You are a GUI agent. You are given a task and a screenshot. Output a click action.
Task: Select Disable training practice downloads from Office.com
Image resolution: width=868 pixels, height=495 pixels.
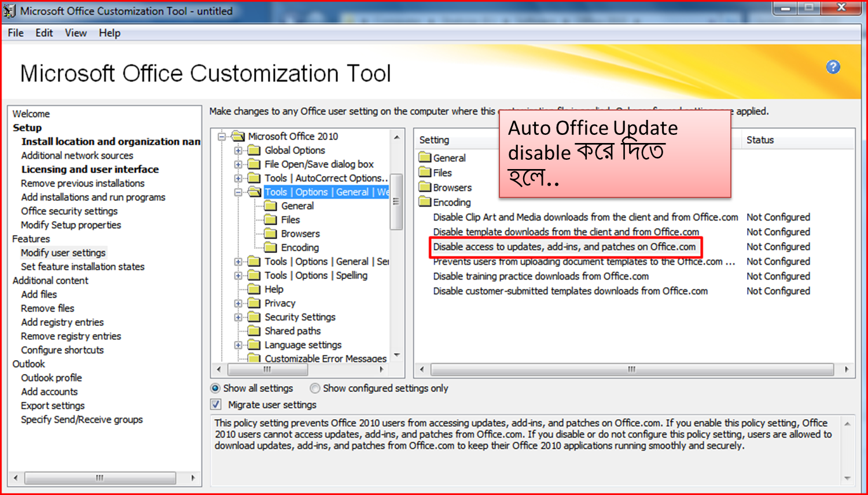pos(541,277)
